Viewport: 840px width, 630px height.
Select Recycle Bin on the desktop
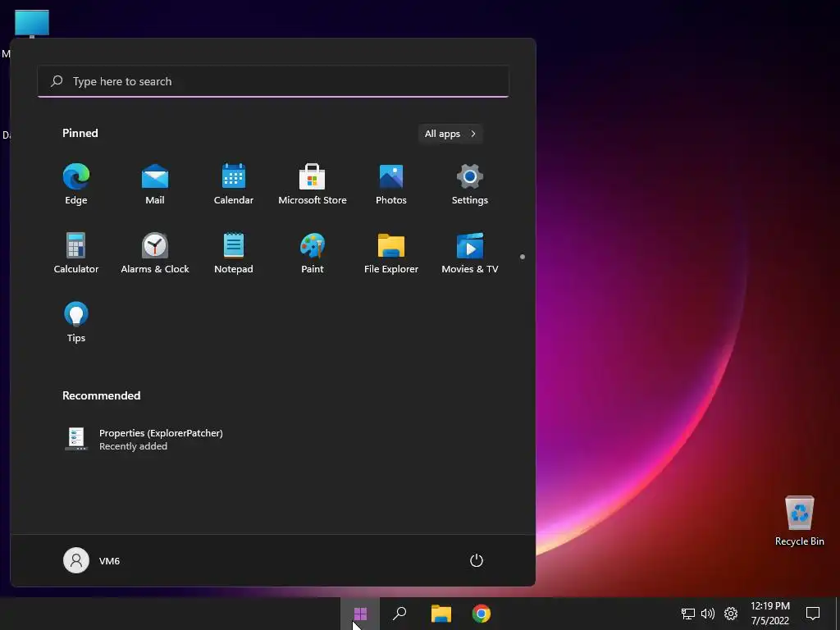pos(799,521)
